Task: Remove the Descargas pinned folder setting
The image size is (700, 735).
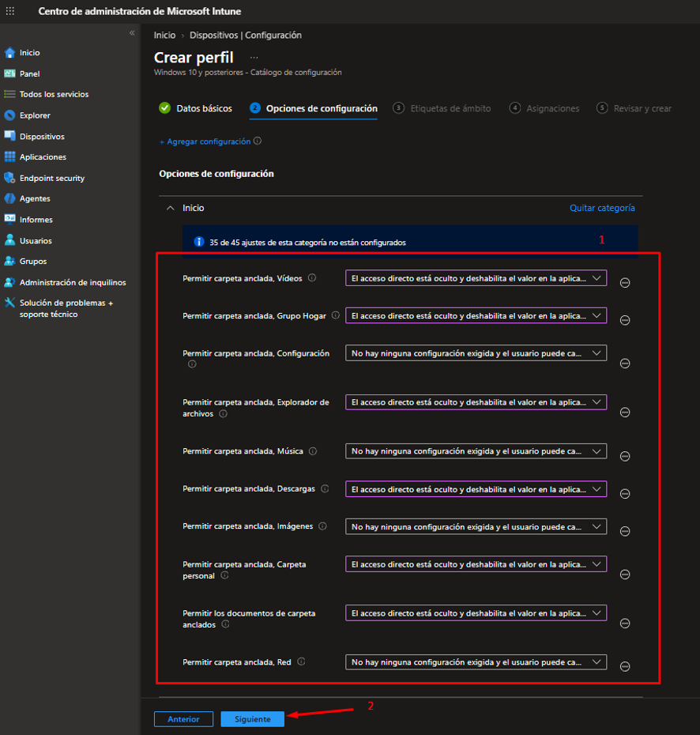Action: click(x=625, y=494)
